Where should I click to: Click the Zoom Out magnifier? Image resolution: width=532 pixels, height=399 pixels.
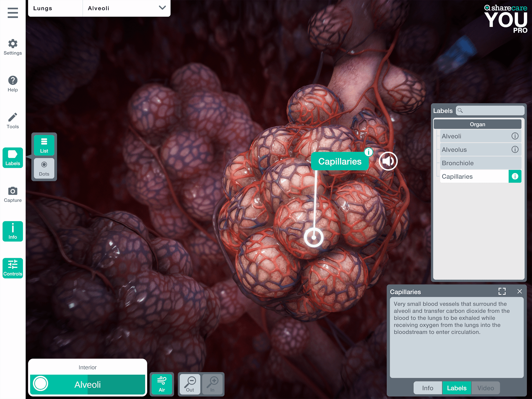pyautogui.click(x=190, y=384)
